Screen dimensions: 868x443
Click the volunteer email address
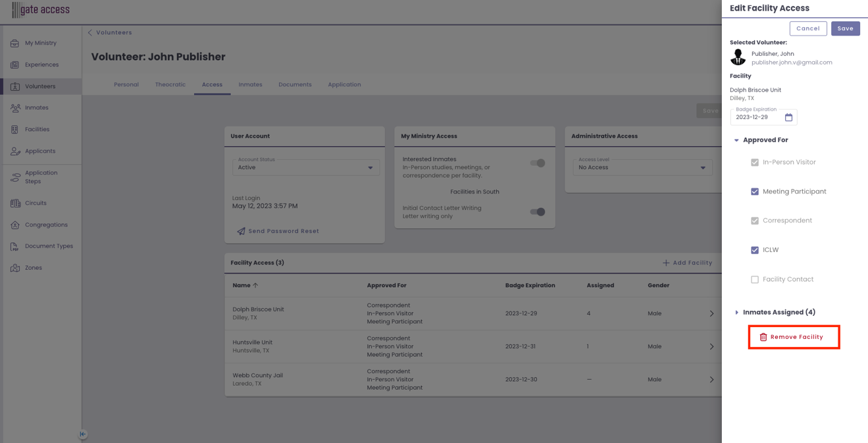(792, 63)
